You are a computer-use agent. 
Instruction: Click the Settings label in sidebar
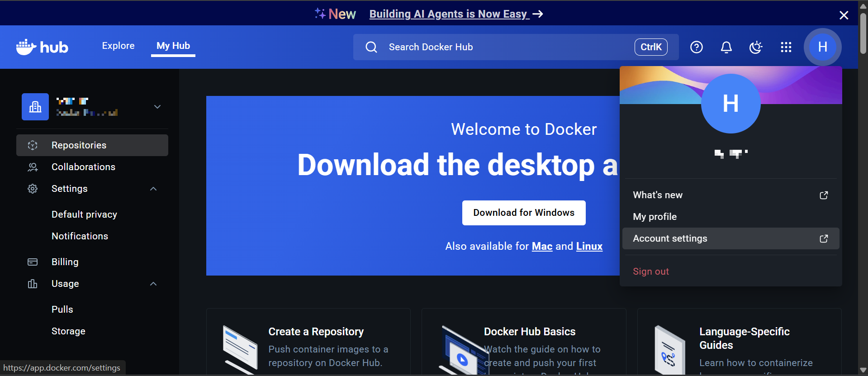pos(70,189)
